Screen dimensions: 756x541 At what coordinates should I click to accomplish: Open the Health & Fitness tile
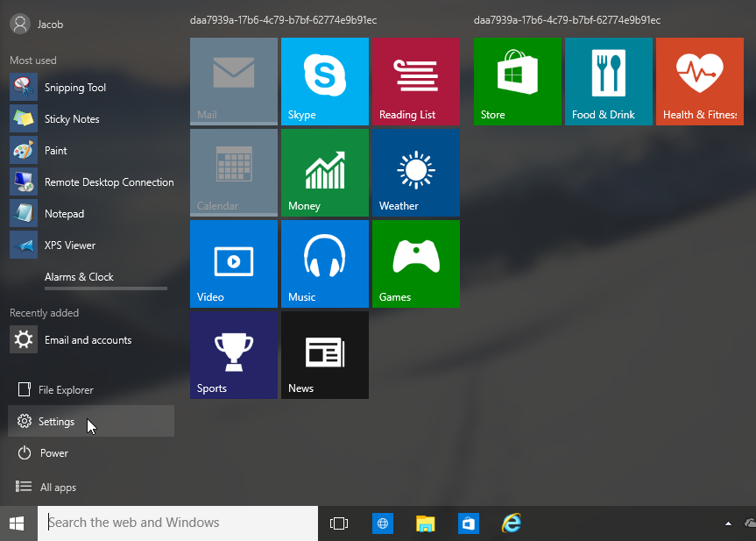coord(700,82)
